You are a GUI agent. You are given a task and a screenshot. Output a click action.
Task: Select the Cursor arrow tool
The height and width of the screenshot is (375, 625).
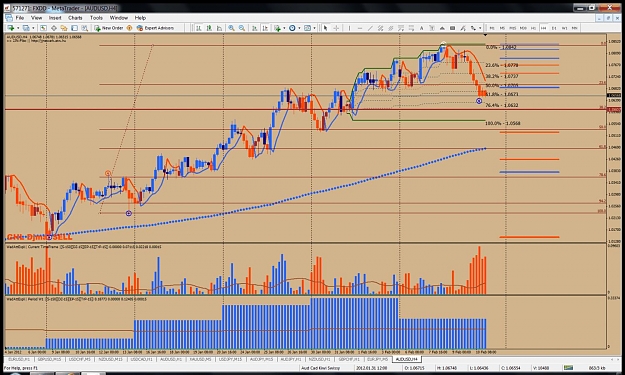[326, 28]
